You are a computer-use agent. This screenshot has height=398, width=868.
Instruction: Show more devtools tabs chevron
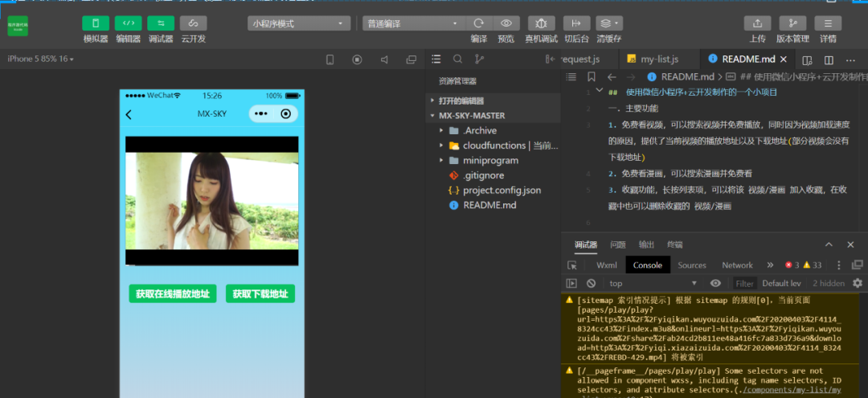769,265
